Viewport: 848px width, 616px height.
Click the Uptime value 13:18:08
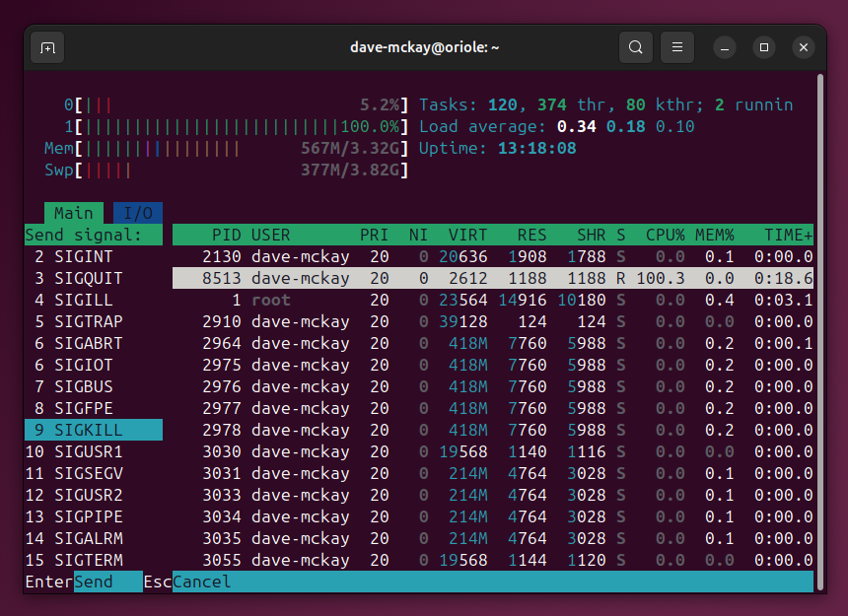click(x=537, y=148)
